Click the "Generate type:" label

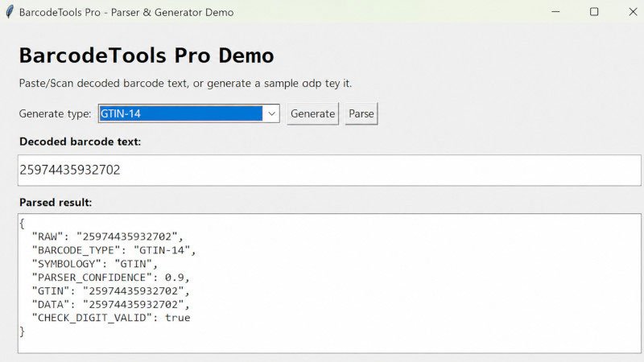[x=55, y=113]
